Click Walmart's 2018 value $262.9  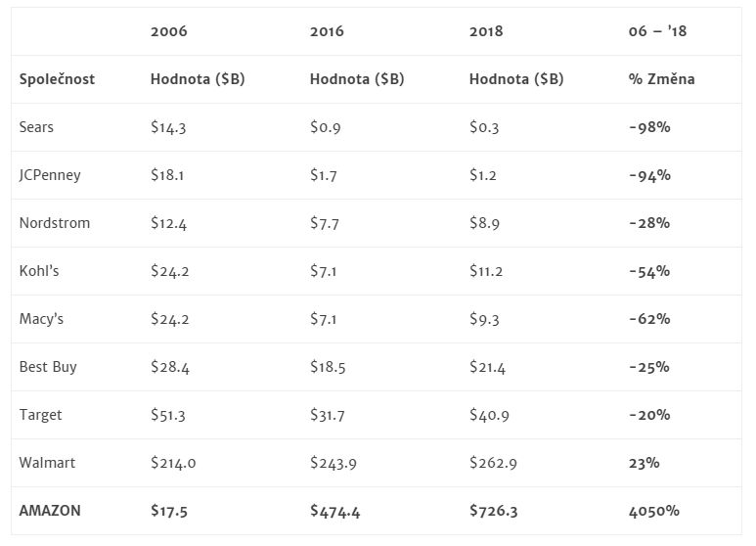click(495, 463)
